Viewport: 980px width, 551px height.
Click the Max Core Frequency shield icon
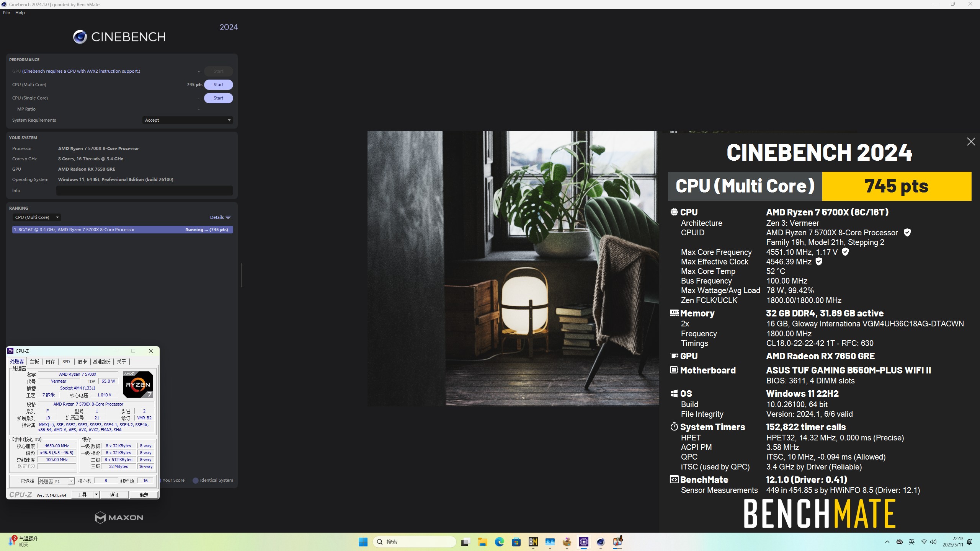[x=845, y=252]
